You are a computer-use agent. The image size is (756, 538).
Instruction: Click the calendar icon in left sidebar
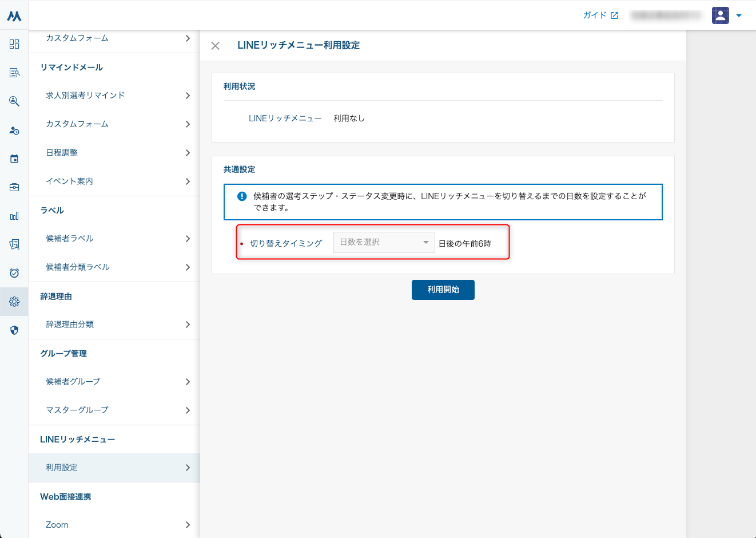(14, 159)
